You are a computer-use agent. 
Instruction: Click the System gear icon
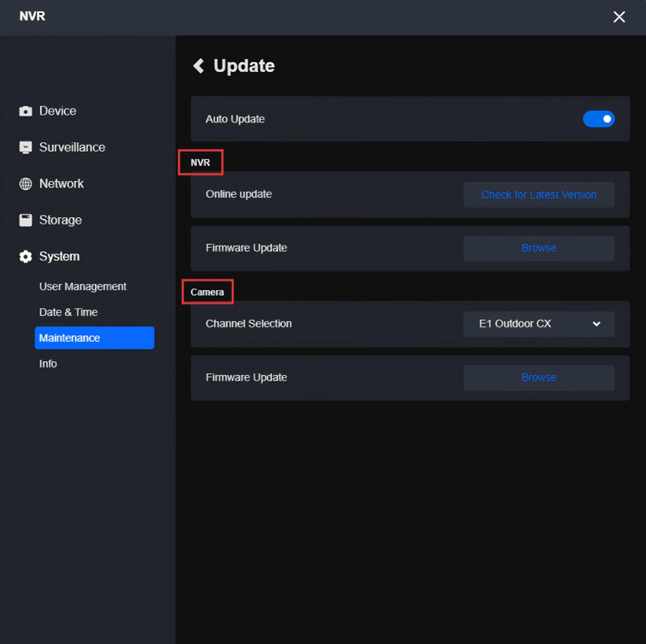(26, 257)
